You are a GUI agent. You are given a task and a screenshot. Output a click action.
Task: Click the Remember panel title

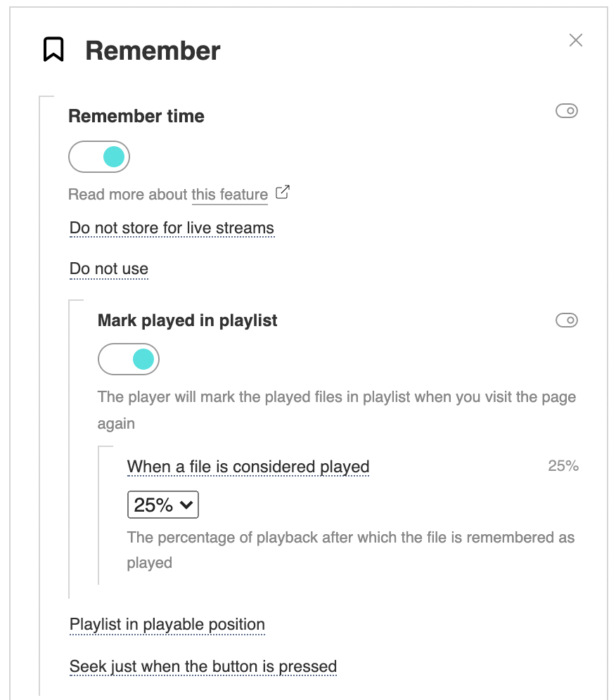tap(153, 51)
